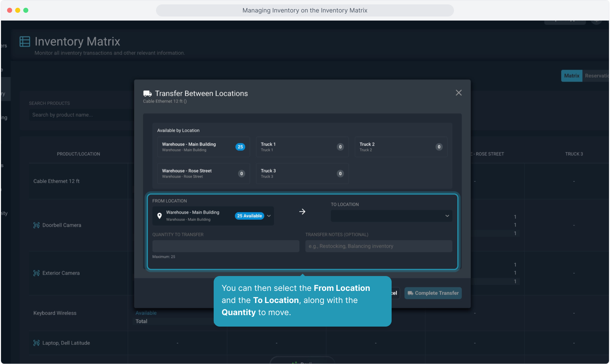The width and height of the screenshot is (610, 364).
Task: Select the Warehouse - Rose Street location card
Action: pyautogui.click(x=203, y=174)
